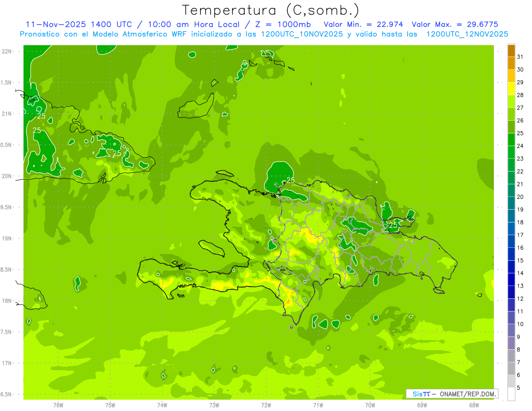Click the 6.5N latitude axis label
This screenshot has height=411, width=532.
[x=6, y=394]
